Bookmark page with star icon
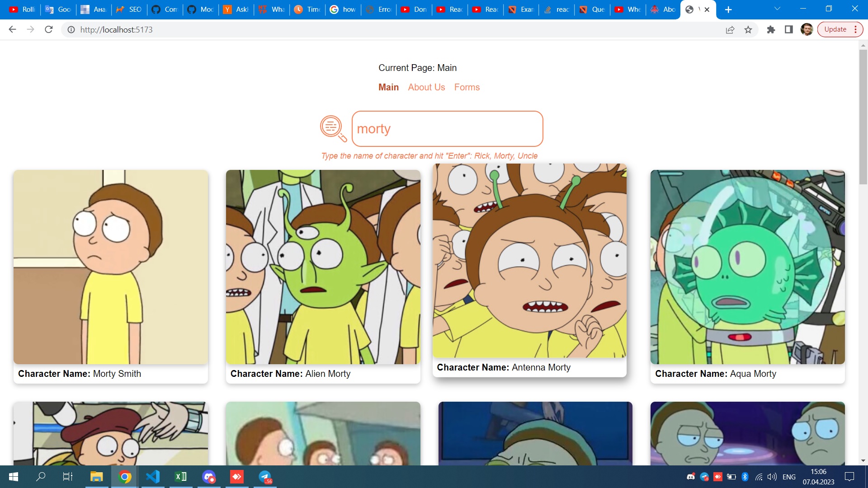Image resolution: width=868 pixels, height=488 pixels. tap(748, 30)
